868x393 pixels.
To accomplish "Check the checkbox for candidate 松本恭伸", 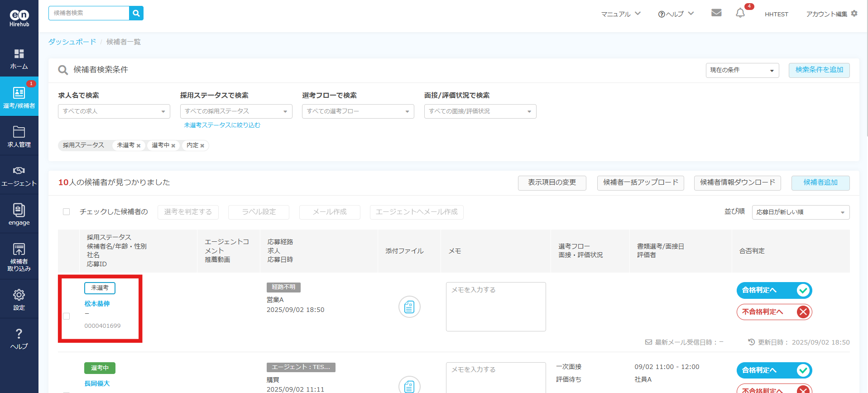I will 67,316.
